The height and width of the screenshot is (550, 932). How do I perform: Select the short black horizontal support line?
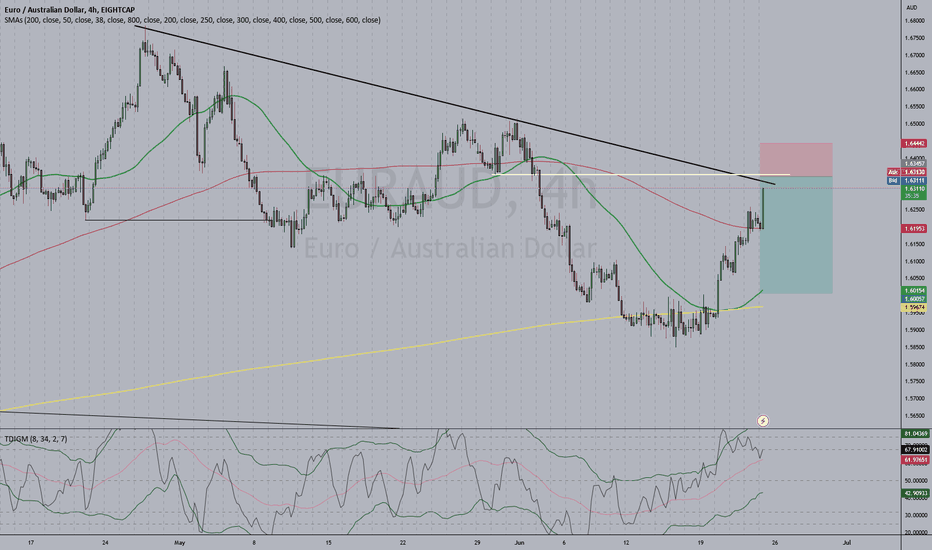(177, 221)
